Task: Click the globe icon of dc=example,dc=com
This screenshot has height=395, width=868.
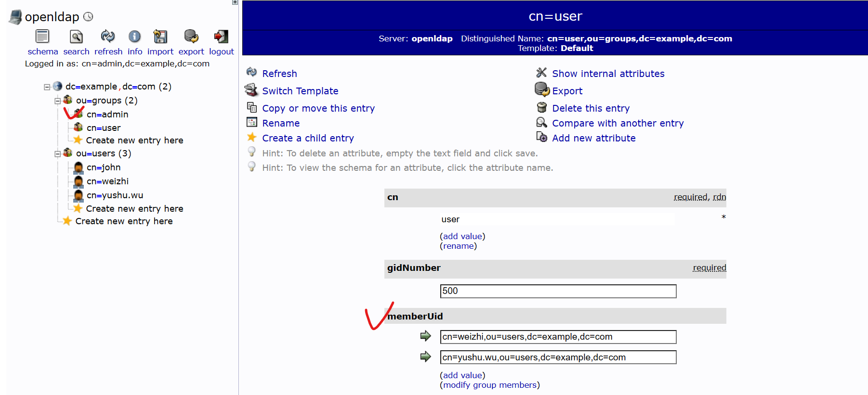Action: (57, 86)
